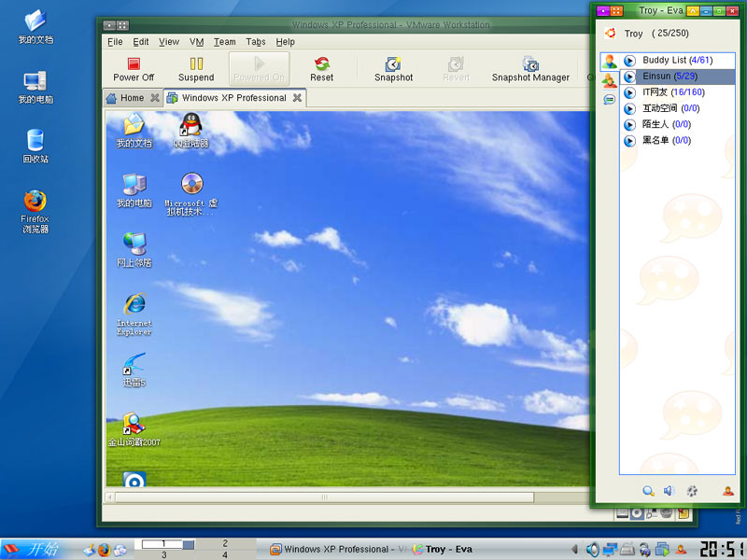Open Microsoft virtual machine disc icon in guest
The width and height of the screenshot is (747, 560).
[191, 194]
